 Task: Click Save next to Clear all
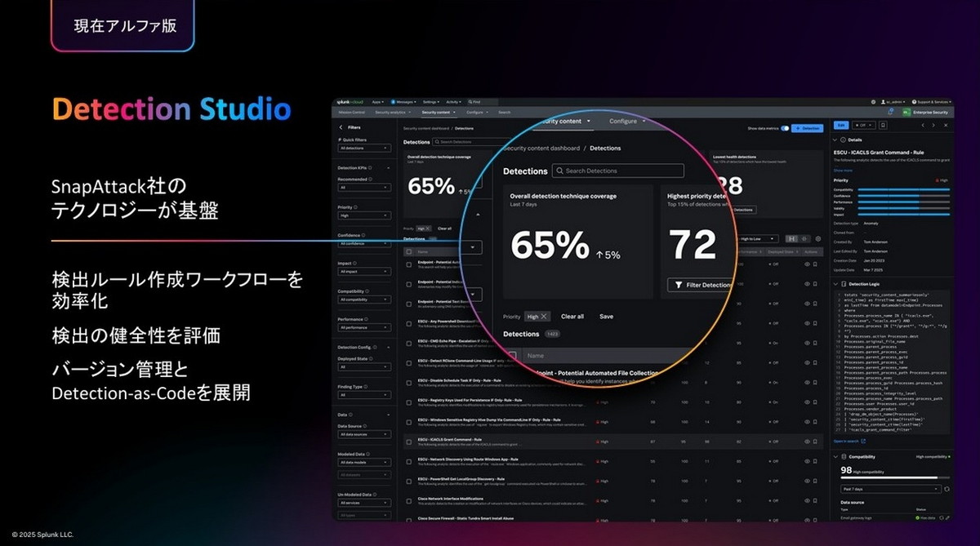click(606, 316)
